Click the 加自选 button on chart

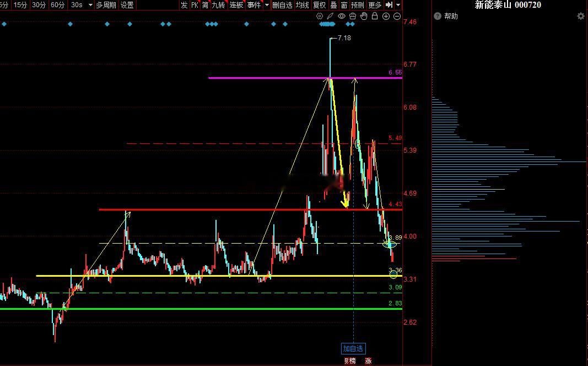click(353, 349)
